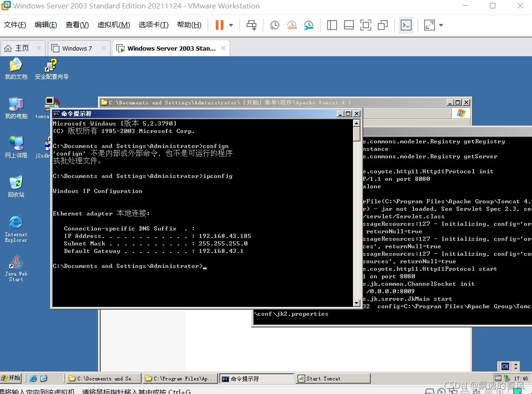Open the 选项卡(T) menu
532x394 pixels.
click(x=153, y=25)
